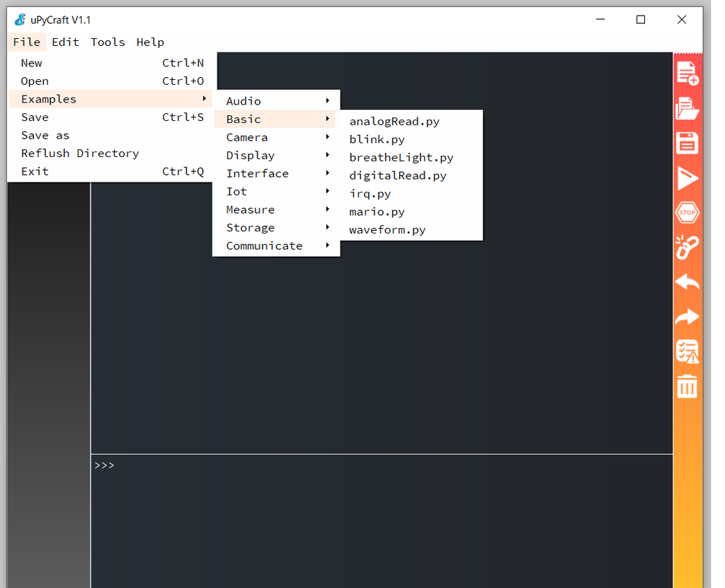Open the File menu

(x=27, y=42)
